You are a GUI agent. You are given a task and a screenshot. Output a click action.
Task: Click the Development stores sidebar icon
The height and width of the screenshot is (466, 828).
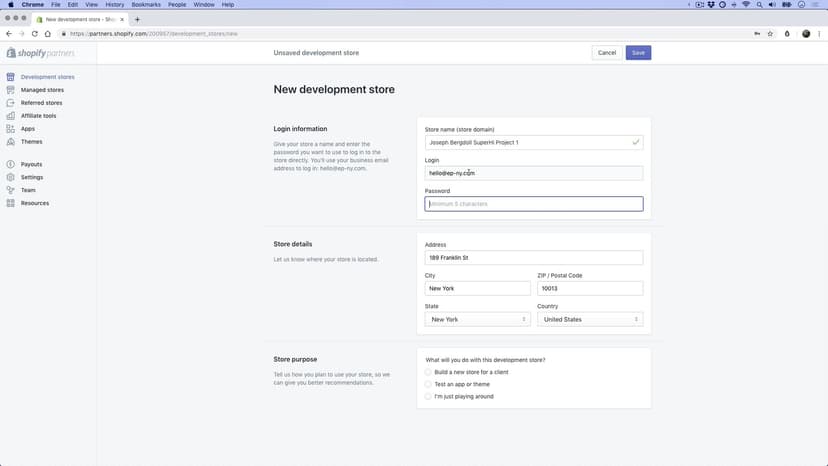11,77
